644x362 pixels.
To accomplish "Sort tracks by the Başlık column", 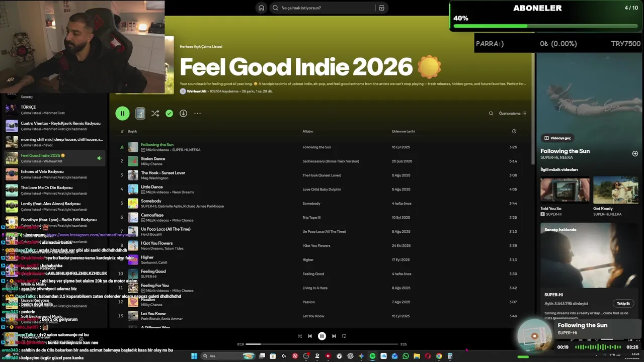I will pos(132,131).
